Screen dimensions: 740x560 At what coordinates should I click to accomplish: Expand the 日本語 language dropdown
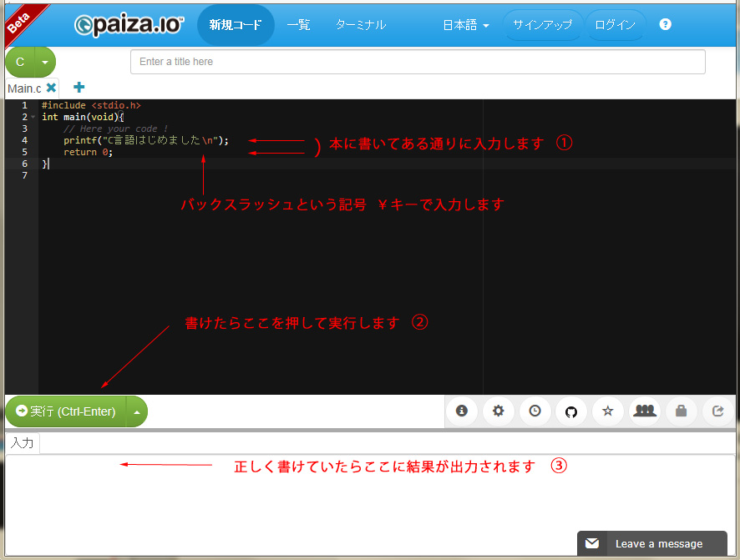click(x=465, y=25)
